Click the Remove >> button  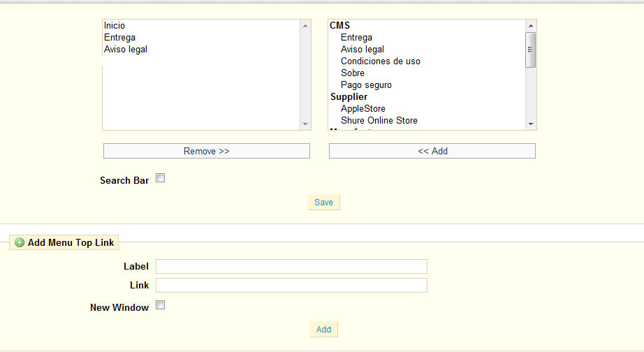click(207, 151)
